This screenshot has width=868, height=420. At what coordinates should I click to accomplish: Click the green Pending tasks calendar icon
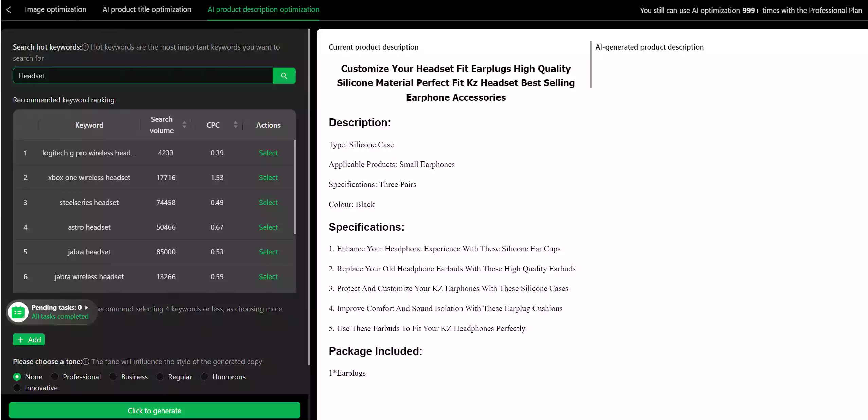tap(18, 312)
